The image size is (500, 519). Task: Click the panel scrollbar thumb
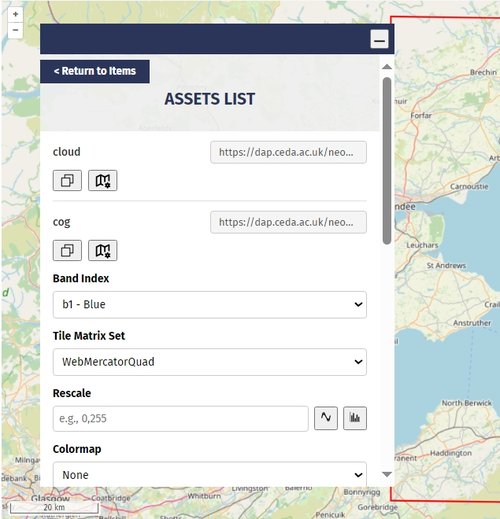coord(387,161)
